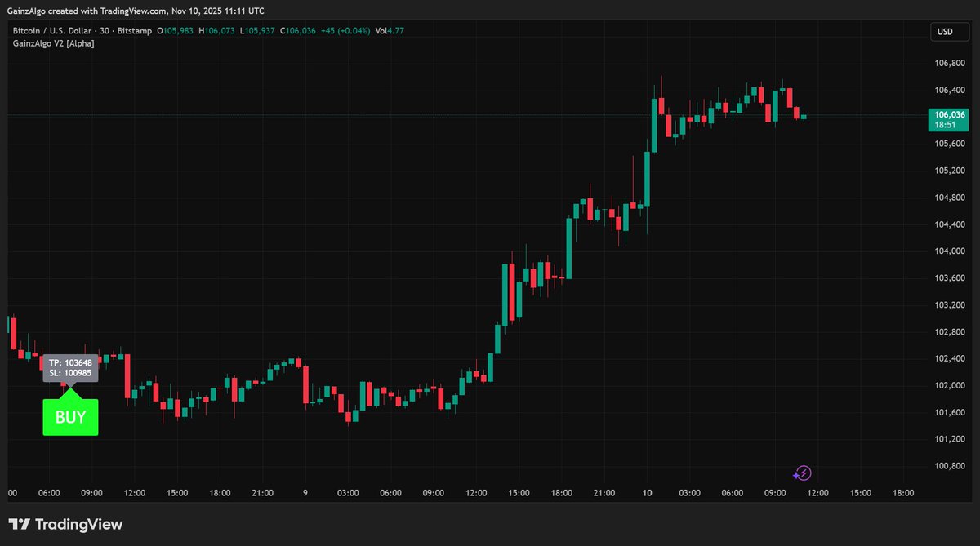This screenshot has width=980, height=546.
Task: Click the 12:00 label on the time axis
Action: 134,493
